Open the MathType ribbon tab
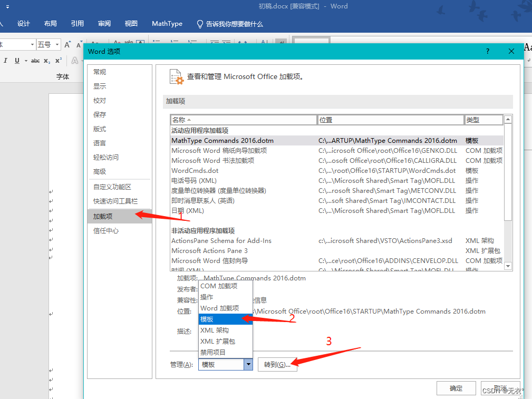Viewport: 532px width, 399px height. [x=167, y=24]
